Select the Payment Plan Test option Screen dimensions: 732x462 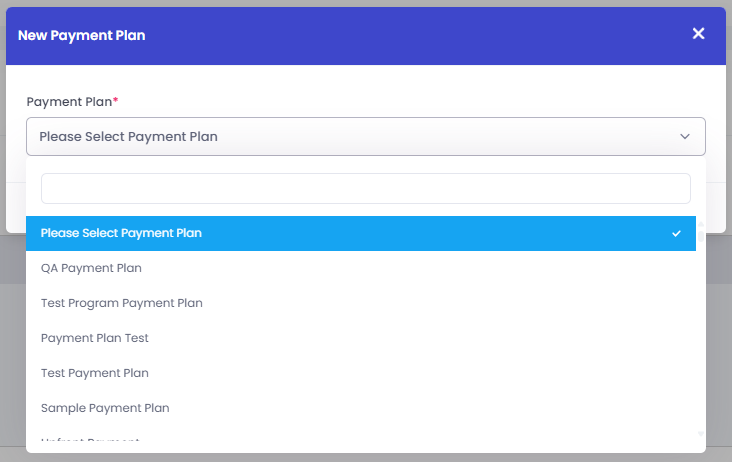tap(95, 338)
